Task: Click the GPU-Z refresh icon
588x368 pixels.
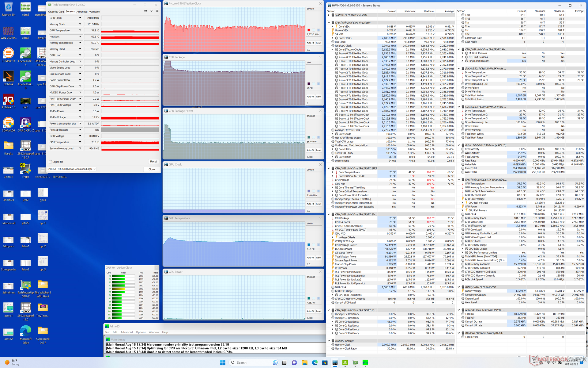Action: pyautogui.click(x=151, y=11)
